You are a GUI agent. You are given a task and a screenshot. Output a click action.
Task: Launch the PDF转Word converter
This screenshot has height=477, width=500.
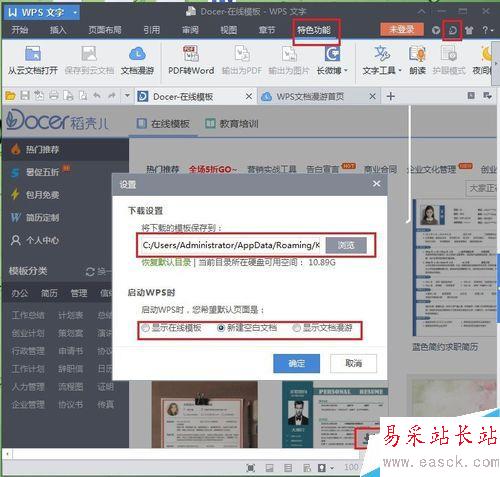click(191, 60)
